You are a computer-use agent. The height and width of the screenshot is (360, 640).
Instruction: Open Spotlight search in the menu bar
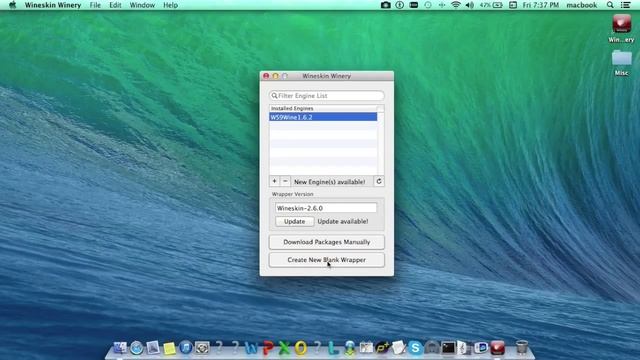coord(610,5)
